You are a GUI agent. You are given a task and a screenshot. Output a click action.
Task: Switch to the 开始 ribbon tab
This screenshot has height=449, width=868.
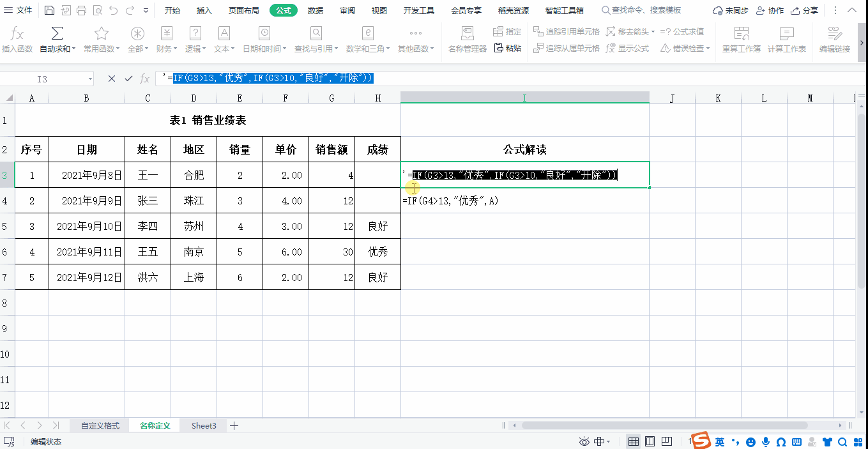coord(172,10)
